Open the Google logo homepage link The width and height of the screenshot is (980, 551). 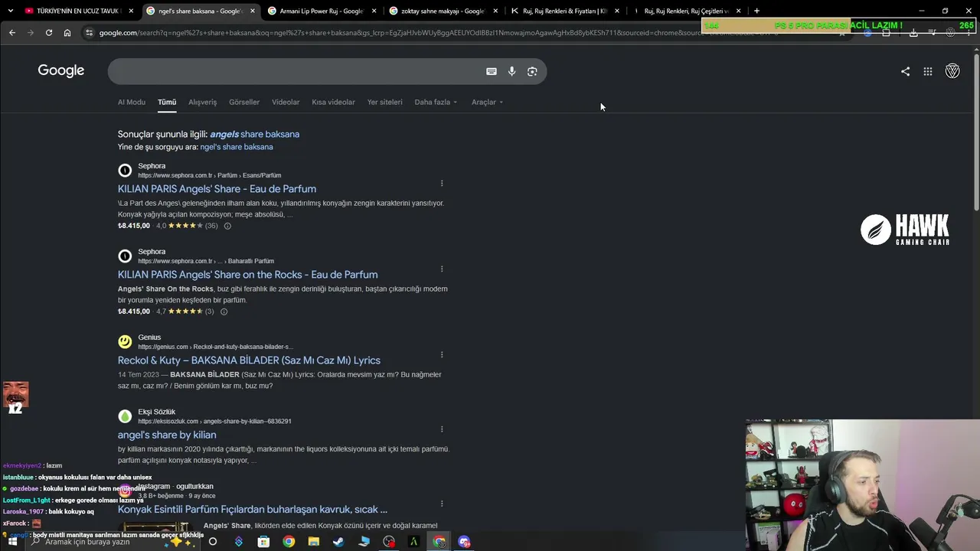(x=61, y=70)
